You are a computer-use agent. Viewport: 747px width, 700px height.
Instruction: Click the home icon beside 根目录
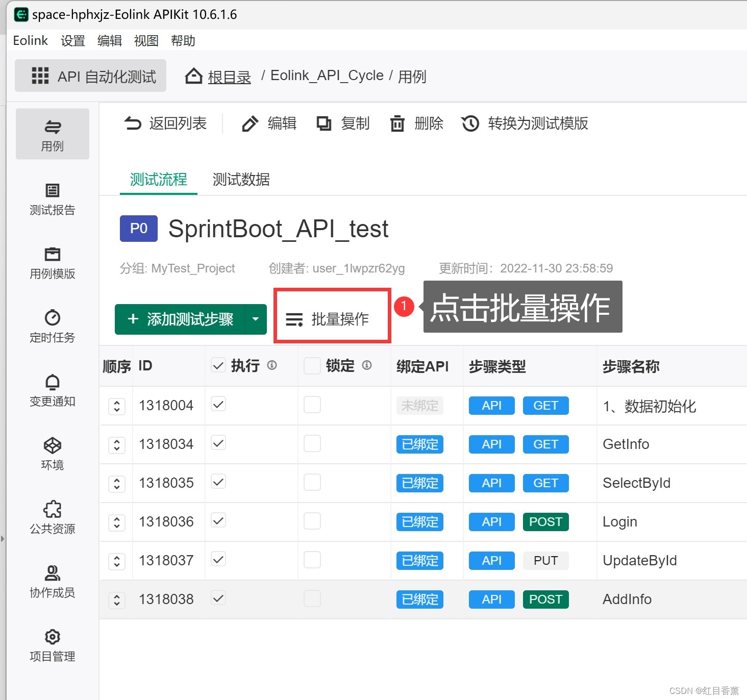click(x=194, y=76)
